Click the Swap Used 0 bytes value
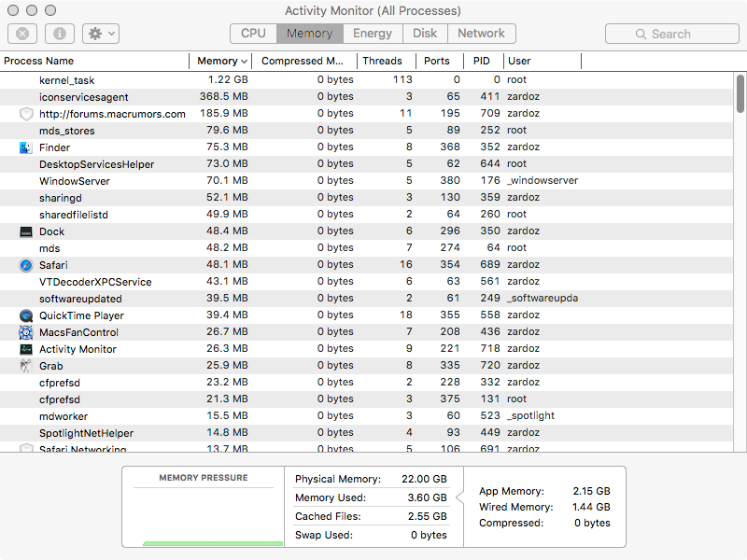The width and height of the screenshot is (747, 560). tap(429, 535)
